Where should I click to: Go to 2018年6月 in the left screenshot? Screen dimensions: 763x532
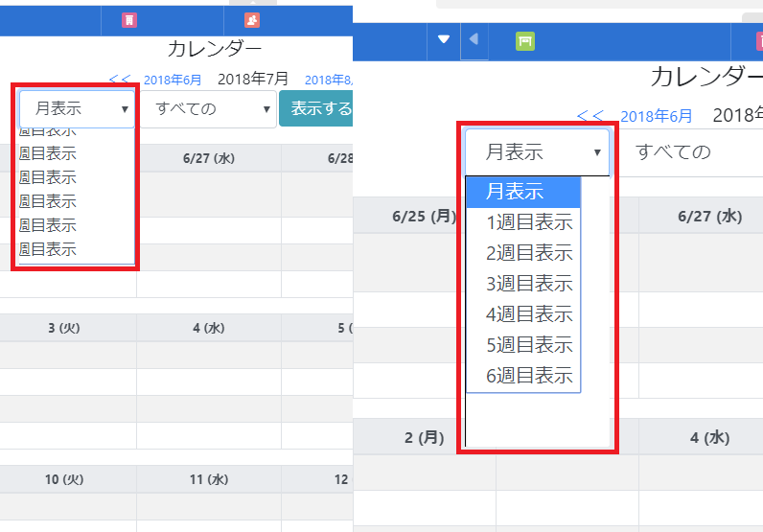coord(173,80)
